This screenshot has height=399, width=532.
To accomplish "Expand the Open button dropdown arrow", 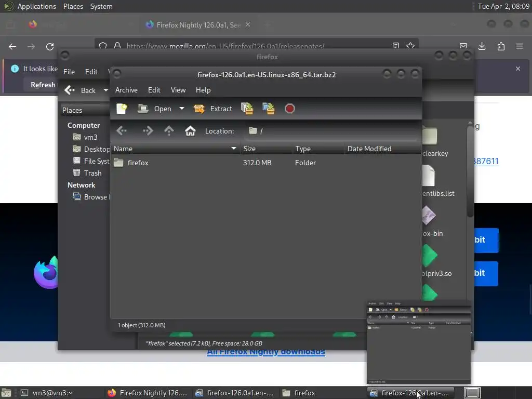I will tap(182, 109).
